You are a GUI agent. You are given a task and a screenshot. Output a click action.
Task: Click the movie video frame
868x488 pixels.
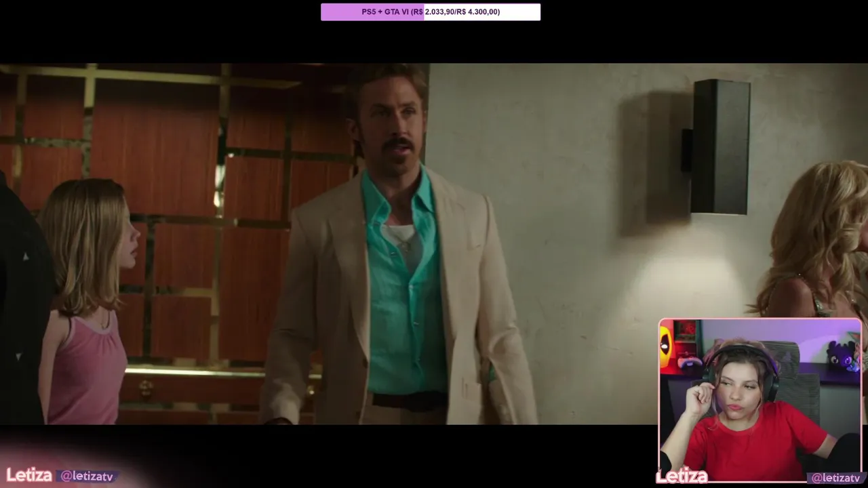(434, 244)
